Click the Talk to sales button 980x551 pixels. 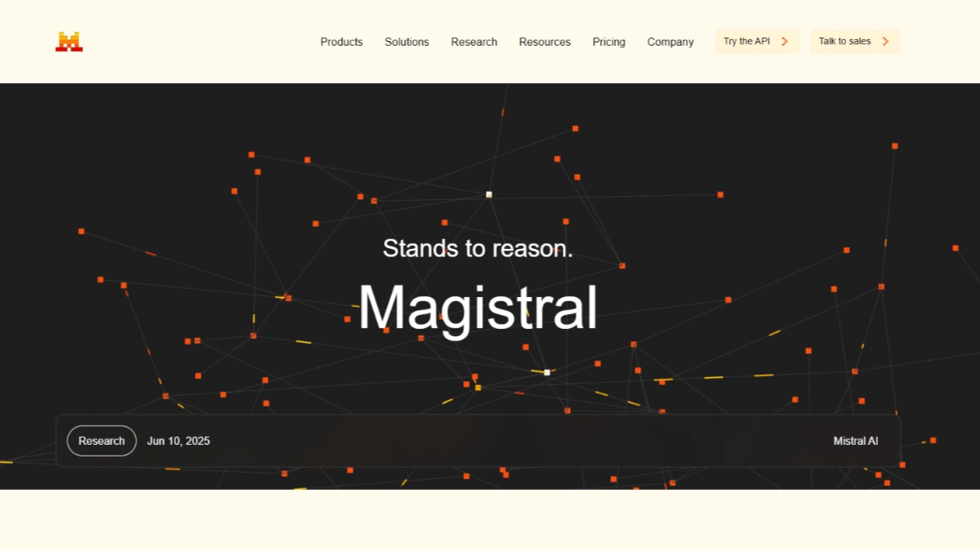855,42
